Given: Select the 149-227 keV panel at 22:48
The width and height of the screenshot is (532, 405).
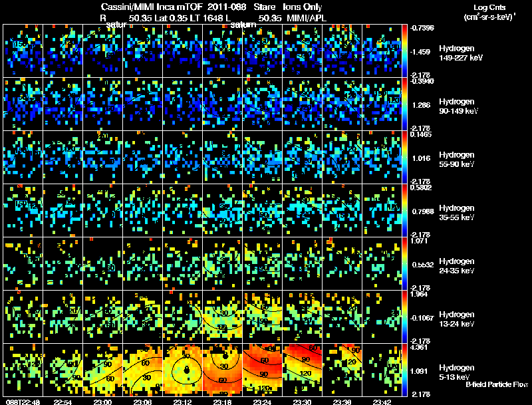Looking at the screenshot, I should (23, 51).
